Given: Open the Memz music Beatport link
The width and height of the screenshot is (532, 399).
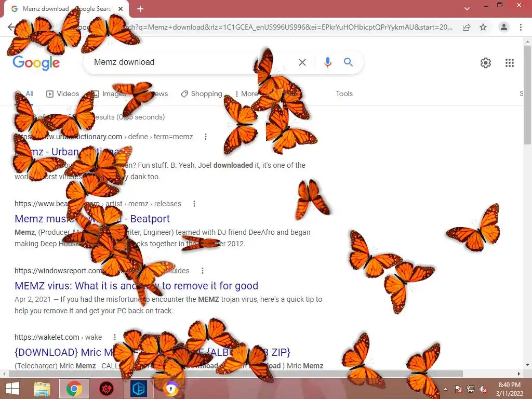Looking at the screenshot, I should [92, 219].
